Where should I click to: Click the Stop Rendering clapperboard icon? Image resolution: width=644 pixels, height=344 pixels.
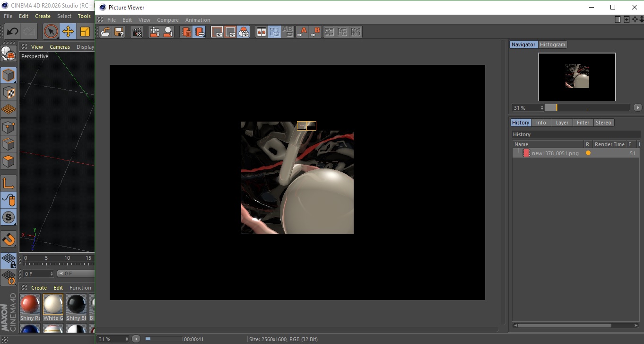(137, 32)
